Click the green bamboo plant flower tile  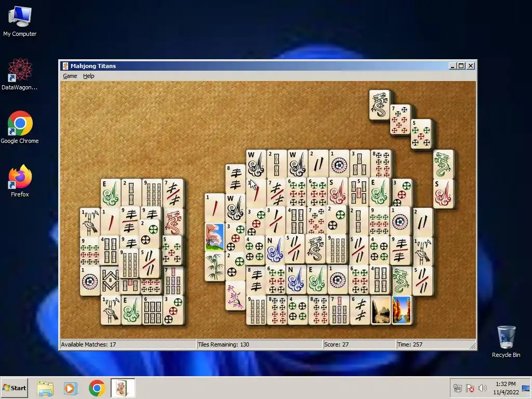pos(215,266)
